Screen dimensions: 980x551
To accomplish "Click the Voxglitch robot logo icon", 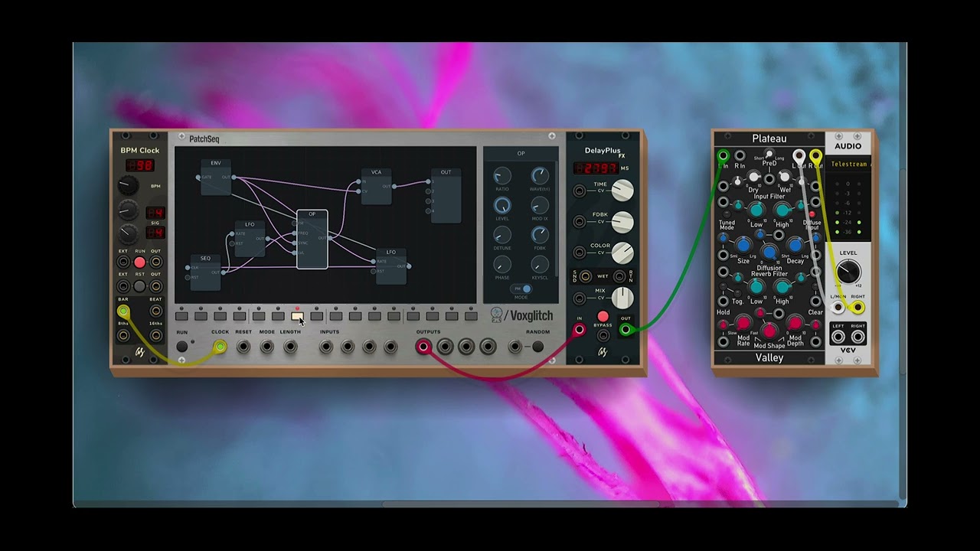I will [x=497, y=315].
